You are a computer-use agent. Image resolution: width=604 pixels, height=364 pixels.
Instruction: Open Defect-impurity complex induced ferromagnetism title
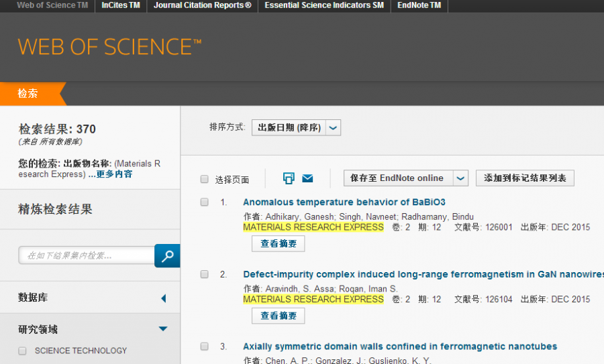(x=423, y=274)
